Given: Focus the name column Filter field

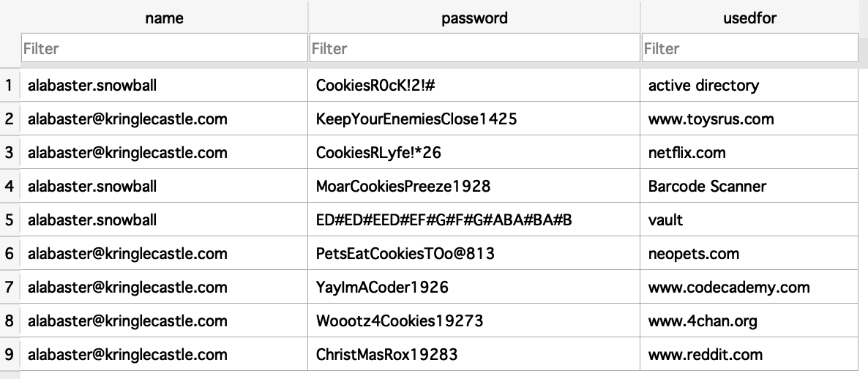Looking at the screenshot, I should (165, 48).
